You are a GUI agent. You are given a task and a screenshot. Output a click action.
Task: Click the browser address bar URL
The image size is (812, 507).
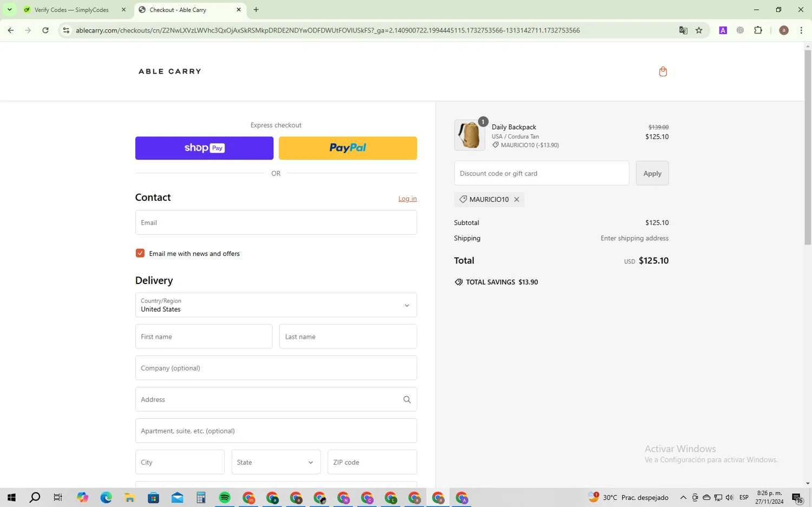[328, 30]
